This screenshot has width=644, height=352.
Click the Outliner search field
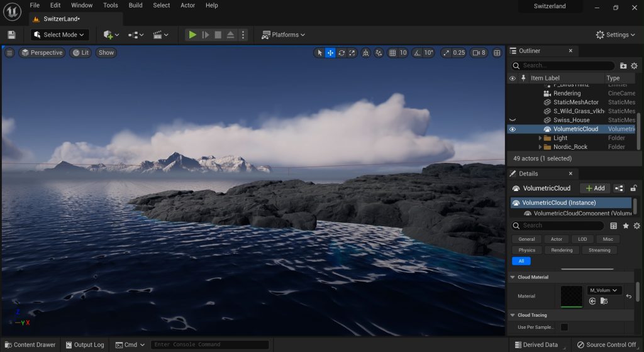tap(563, 65)
